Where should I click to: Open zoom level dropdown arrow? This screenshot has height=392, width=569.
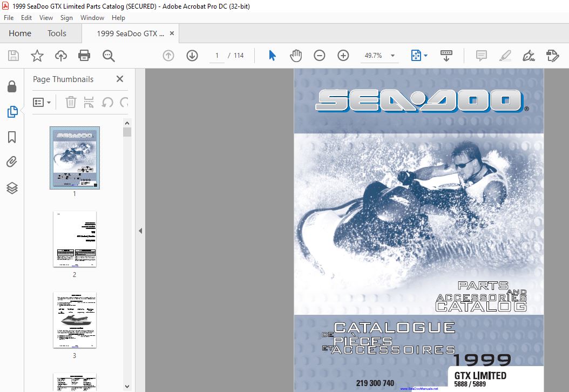[392, 56]
